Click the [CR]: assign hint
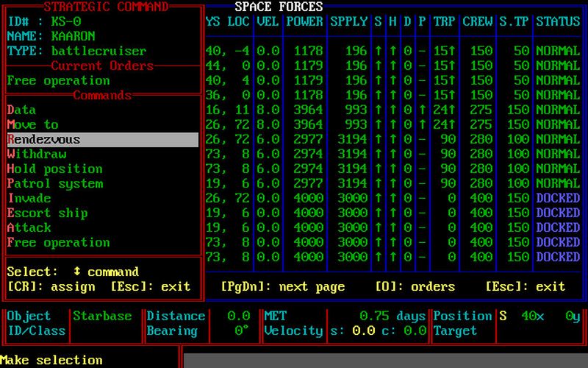The width and height of the screenshot is (588, 368). pyautogui.click(x=51, y=286)
